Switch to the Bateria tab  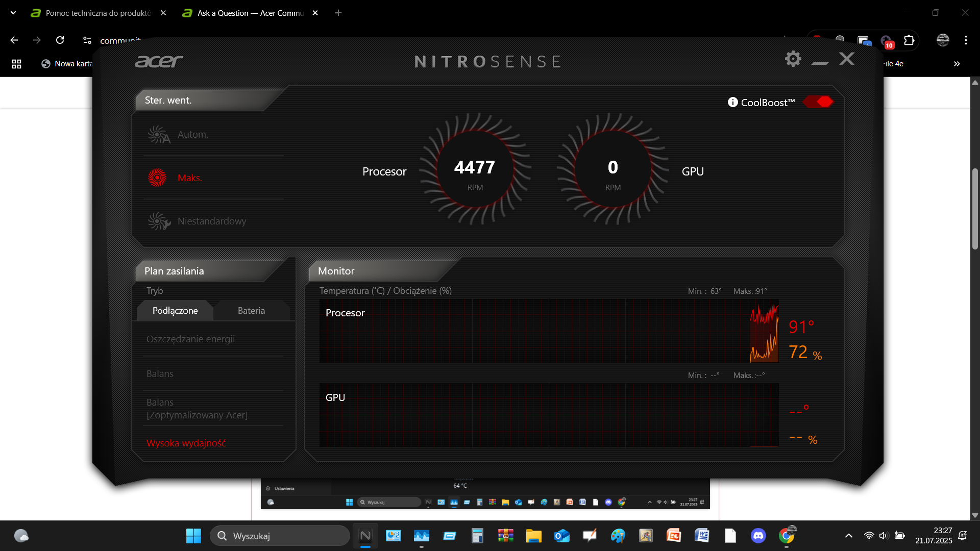coord(251,310)
